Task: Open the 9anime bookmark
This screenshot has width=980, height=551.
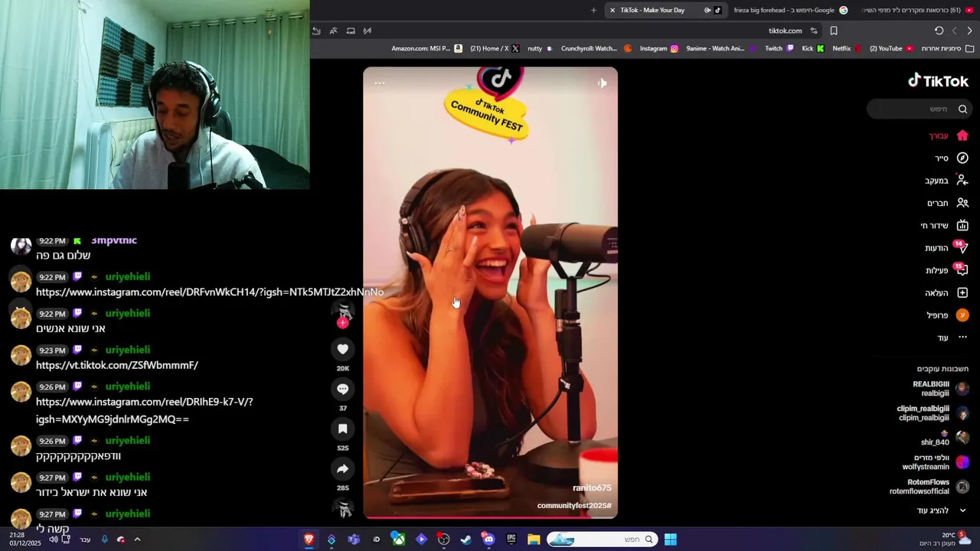Action: tap(721, 48)
